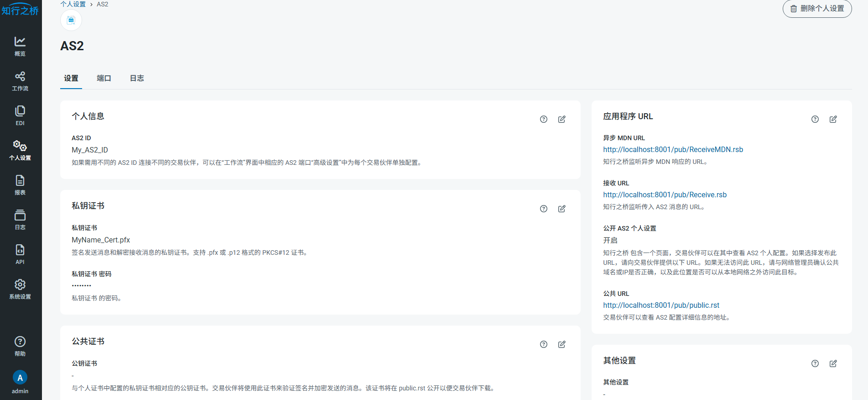Switch to the 端口 tab
Viewport: 868px width, 400px height.
[104, 78]
